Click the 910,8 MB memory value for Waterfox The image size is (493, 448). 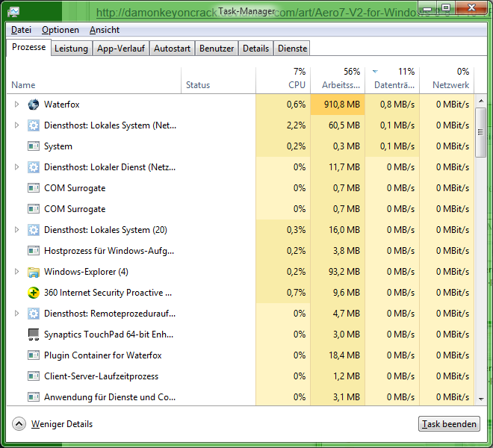click(x=342, y=105)
